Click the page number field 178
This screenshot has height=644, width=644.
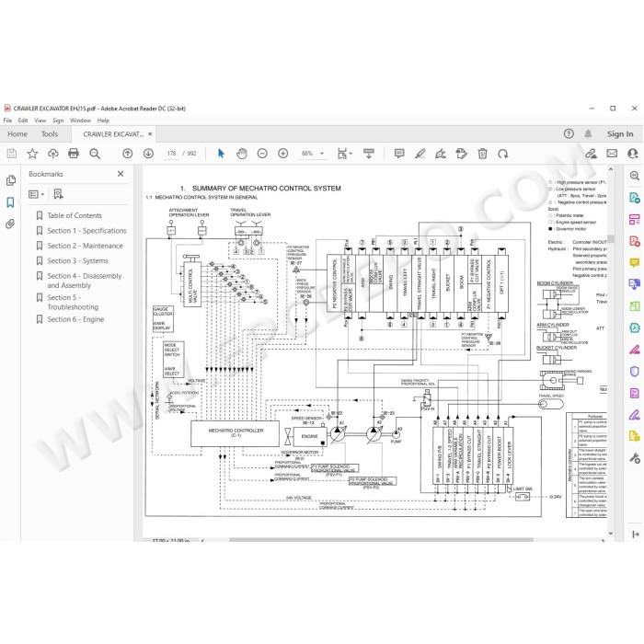pos(171,154)
